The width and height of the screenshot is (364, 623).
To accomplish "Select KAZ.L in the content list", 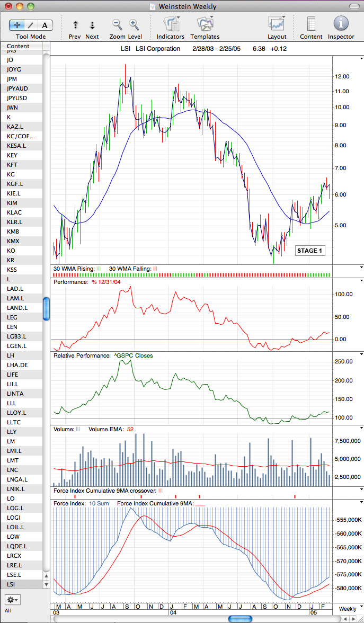I will pyautogui.click(x=21, y=127).
